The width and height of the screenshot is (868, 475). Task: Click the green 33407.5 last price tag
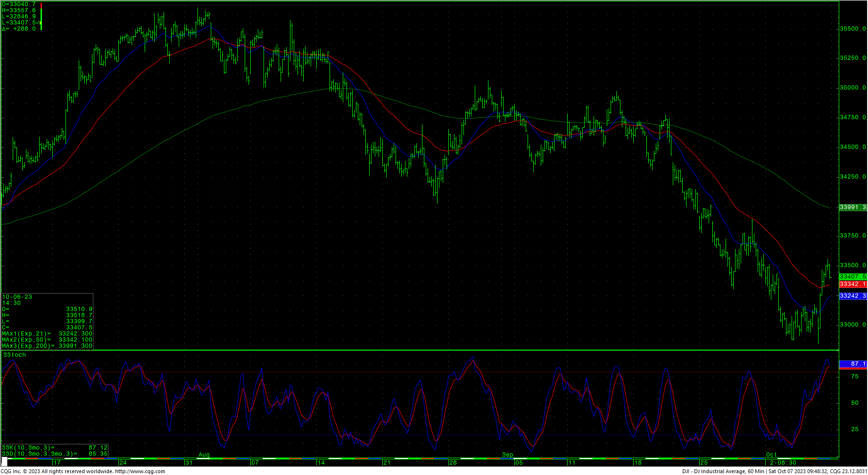[x=852, y=277]
